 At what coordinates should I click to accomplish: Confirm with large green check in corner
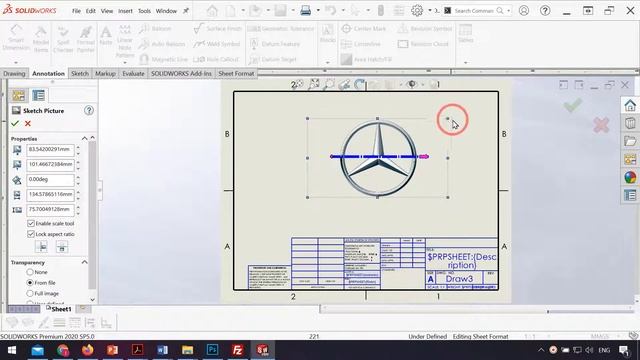point(573,105)
